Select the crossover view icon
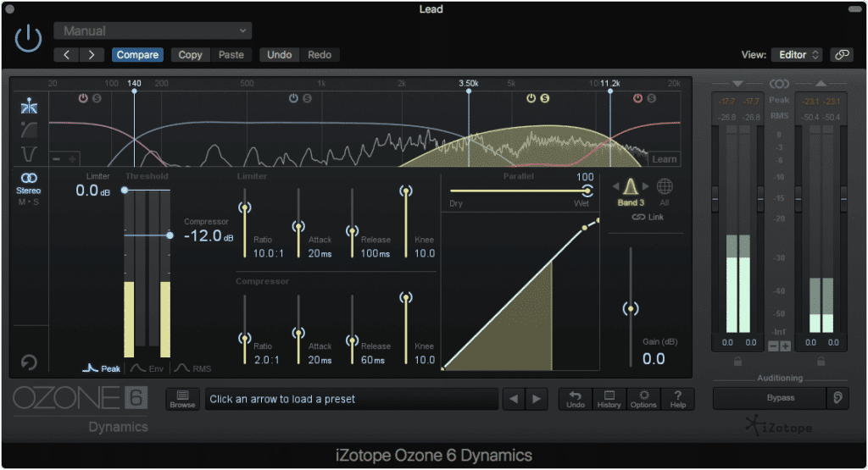This screenshot has height=470, width=868. [x=29, y=106]
